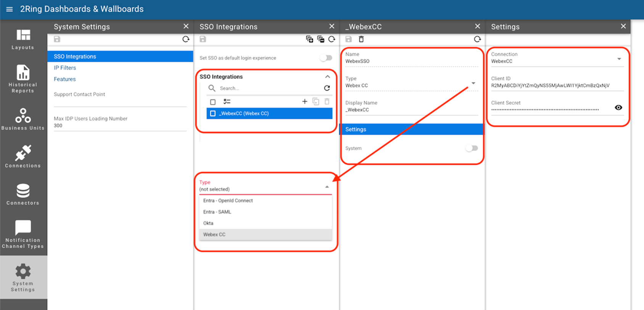Toggle SSO as default login experience
This screenshot has height=310, width=644.
click(326, 58)
